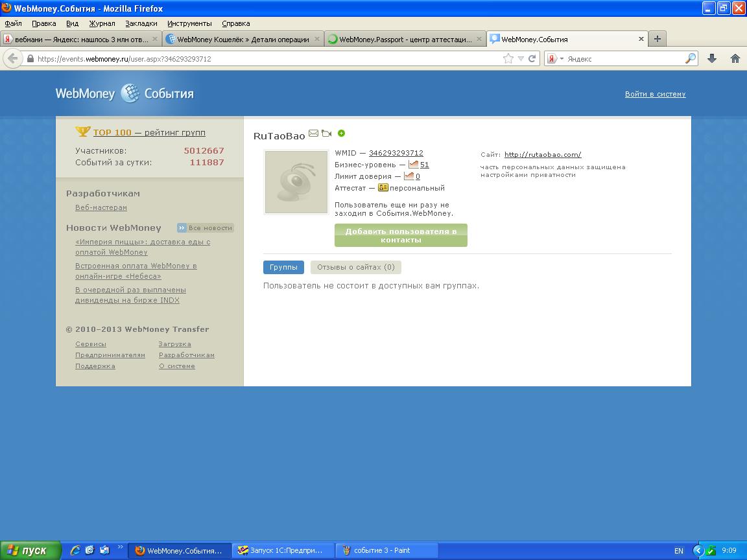The image size is (747, 560).
Task: Click the Веб-мастерам link
Action: coord(101,207)
